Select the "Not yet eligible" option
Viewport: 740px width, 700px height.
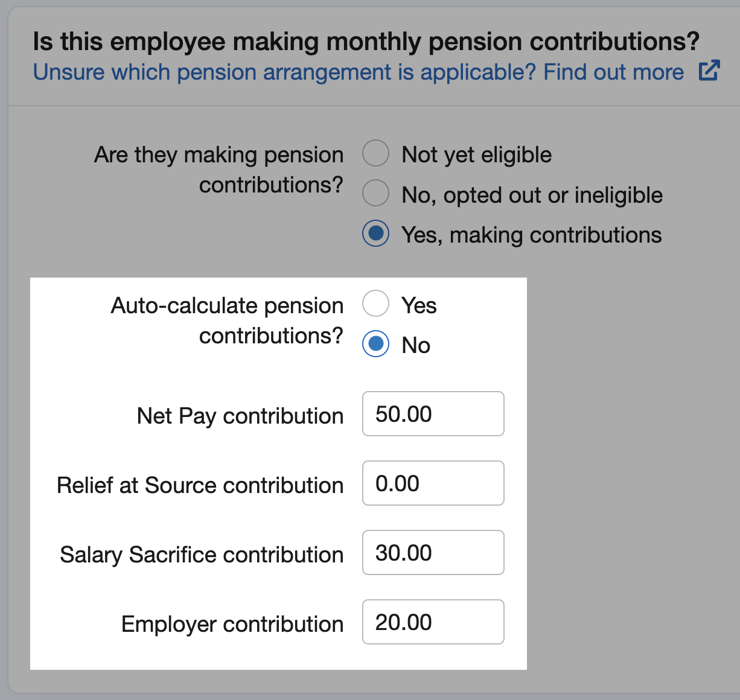[375, 154]
